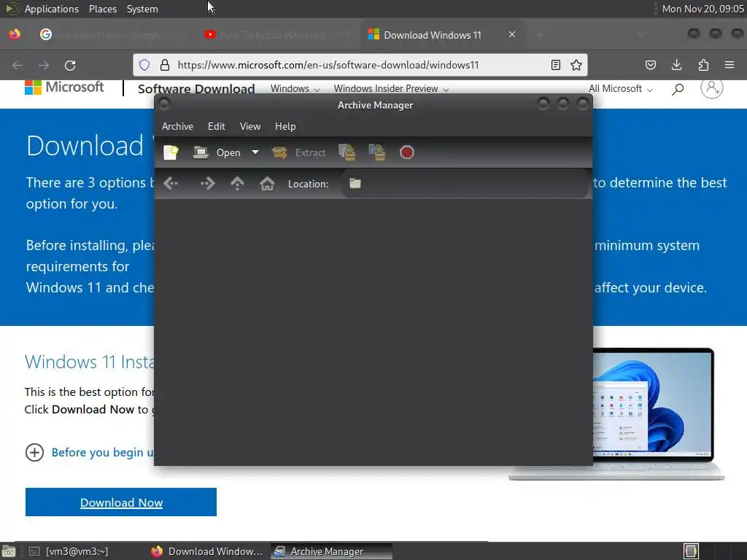Toggle reader view icon
Viewport: 747px width, 560px height.
(555, 65)
